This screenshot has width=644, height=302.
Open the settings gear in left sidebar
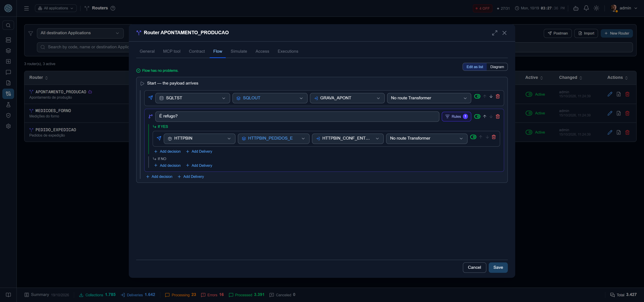click(8, 126)
